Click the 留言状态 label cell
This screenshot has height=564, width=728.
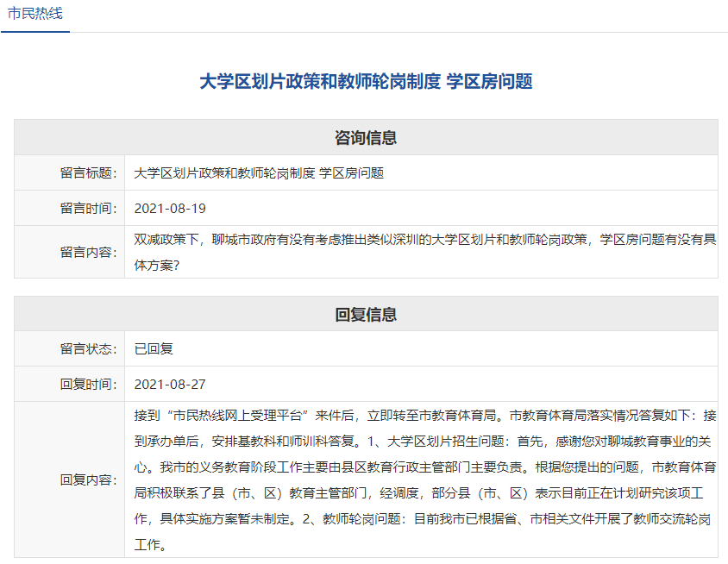[x=70, y=348]
